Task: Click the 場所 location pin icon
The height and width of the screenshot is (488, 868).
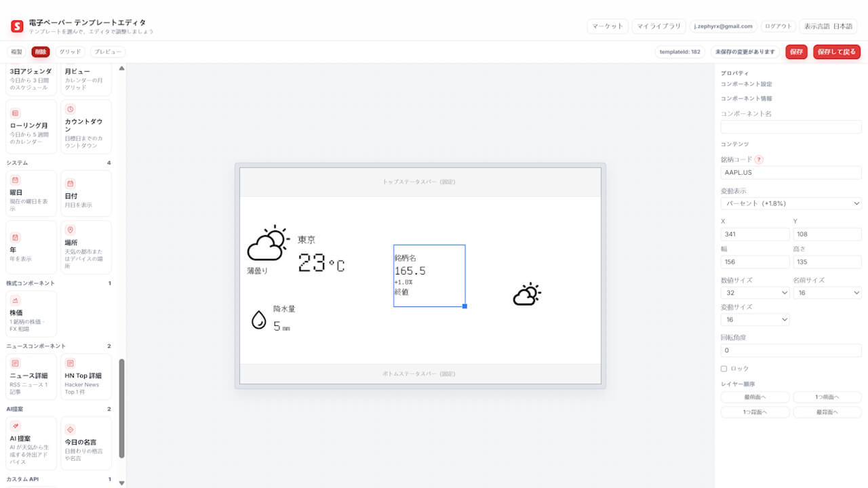Action: 71,230
